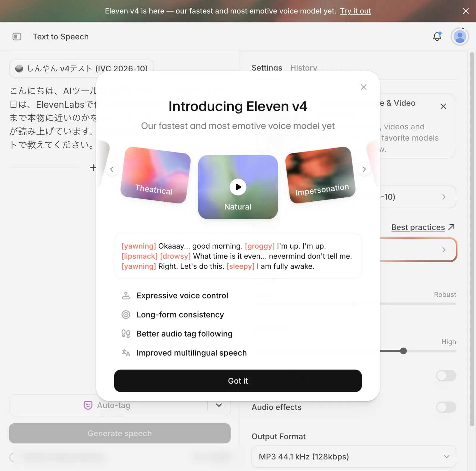Image resolution: width=476 pixels, height=471 pixels.
Task: Click the Got it button
Action: point(238,381)
